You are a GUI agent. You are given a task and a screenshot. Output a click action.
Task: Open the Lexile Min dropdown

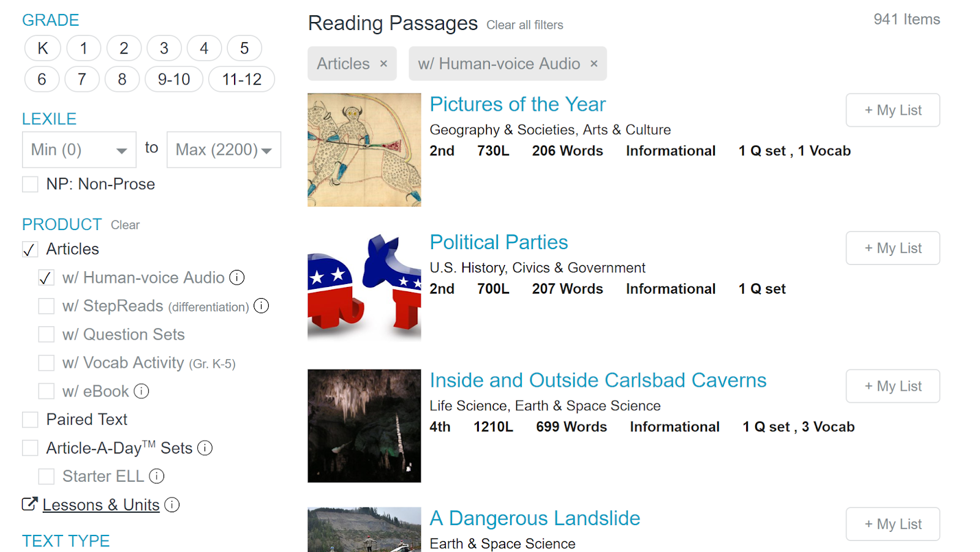point(79,150)
